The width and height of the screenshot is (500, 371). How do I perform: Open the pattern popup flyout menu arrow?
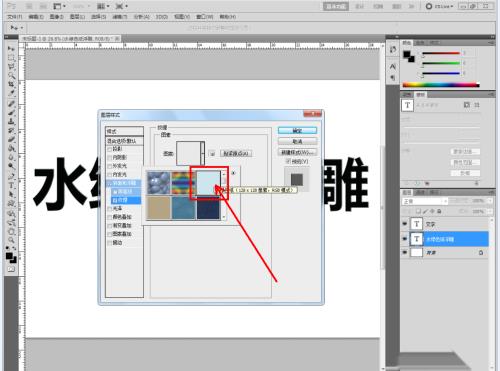click(x=233, y=173)
